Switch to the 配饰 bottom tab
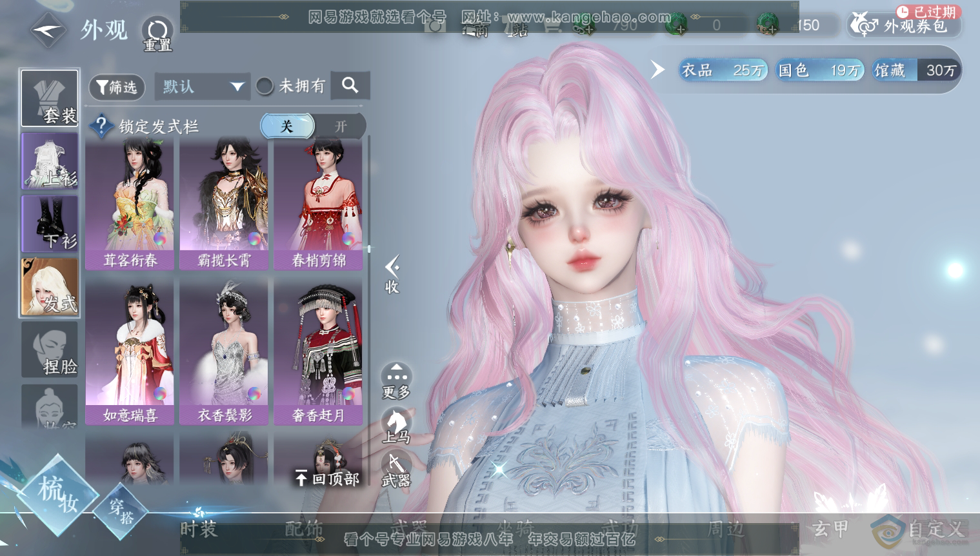The height and width of the screenshot is (556, 980). [x=304, y=529]
